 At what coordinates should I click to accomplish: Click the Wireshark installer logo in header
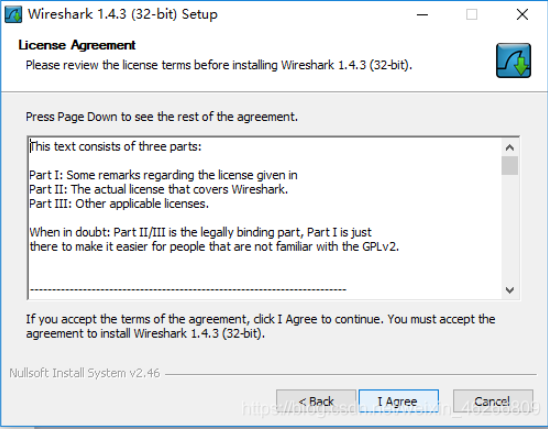coord(513,60)
